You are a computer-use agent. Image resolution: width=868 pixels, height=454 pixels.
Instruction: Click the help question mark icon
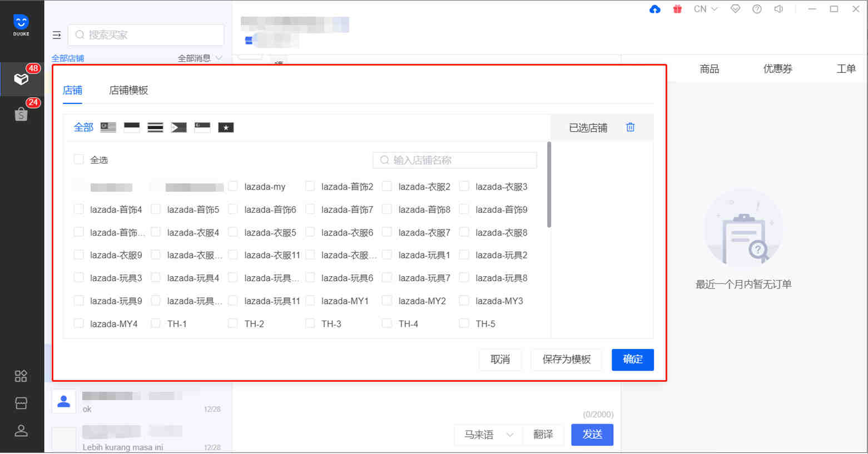coord(757,9)
